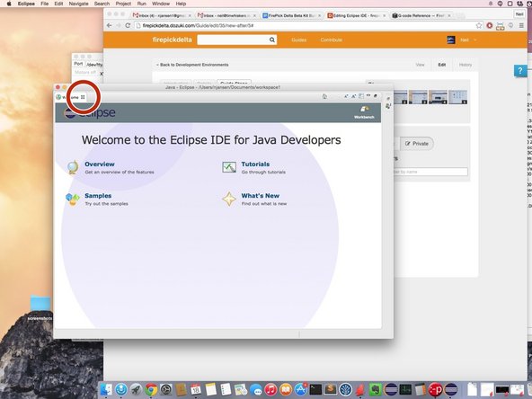This screenshot has width=532, height=399.
Task: Open the What's New link
Action: tap(261, 196)
